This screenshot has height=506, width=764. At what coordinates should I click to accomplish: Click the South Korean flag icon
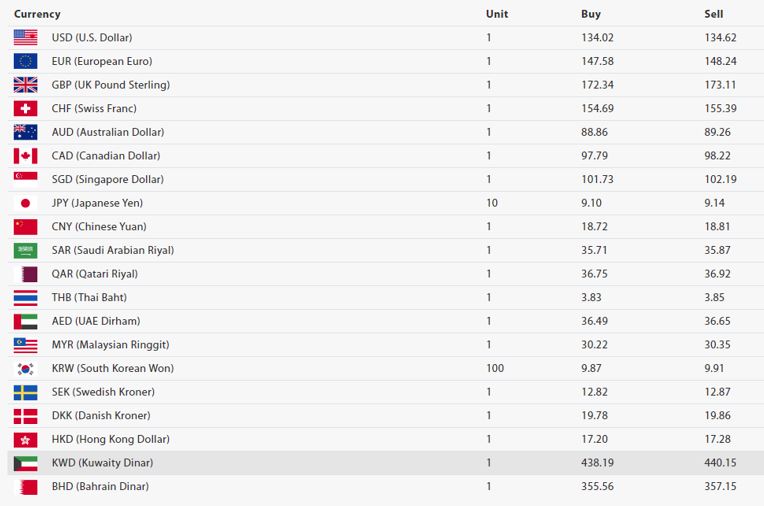(x=25, y=368)
